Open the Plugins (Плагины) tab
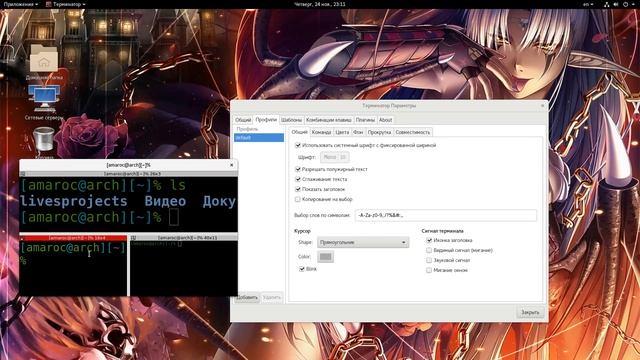This screenshot has width=640, height=360. pyautogui.click(x=365, y=120)
